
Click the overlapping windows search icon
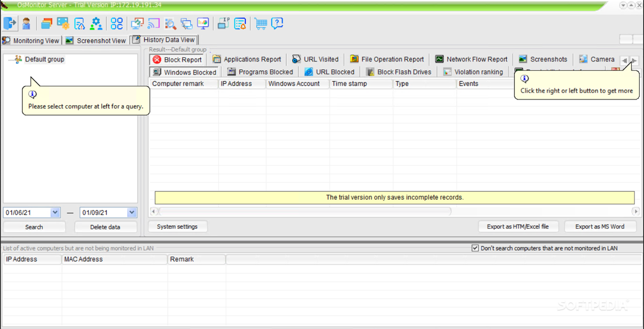point(187,23)
